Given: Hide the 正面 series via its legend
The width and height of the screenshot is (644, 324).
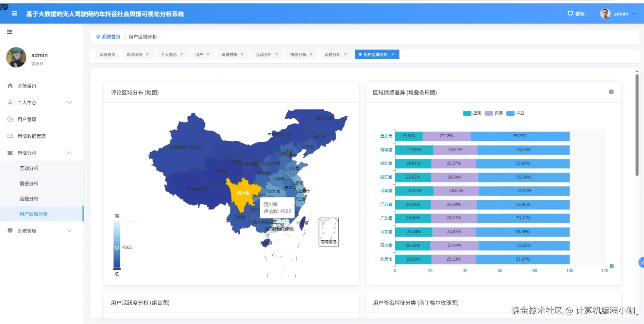Looking at the screenshot, I should point(472,113).
